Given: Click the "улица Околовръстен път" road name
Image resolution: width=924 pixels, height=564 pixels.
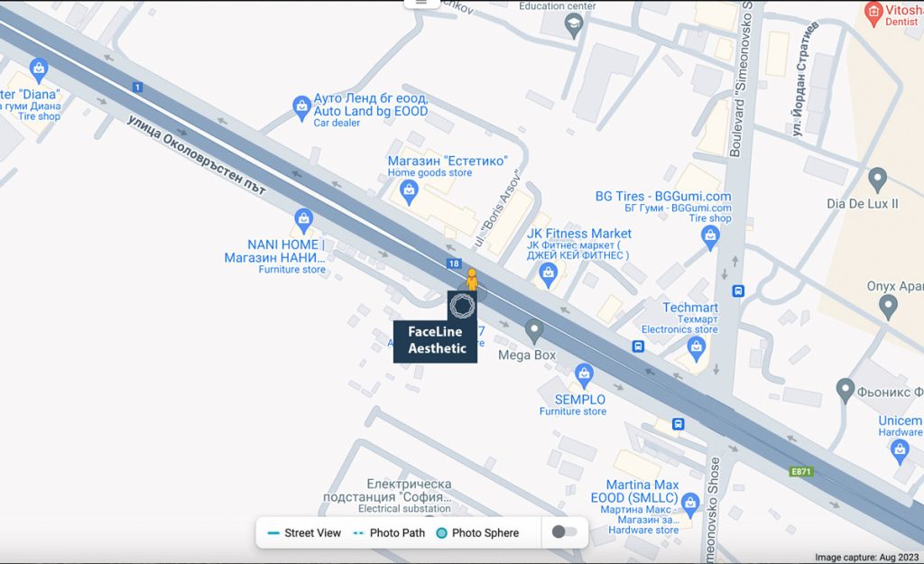Looking at the screenshot, I should pyautogui.click(x=196, y=154).
